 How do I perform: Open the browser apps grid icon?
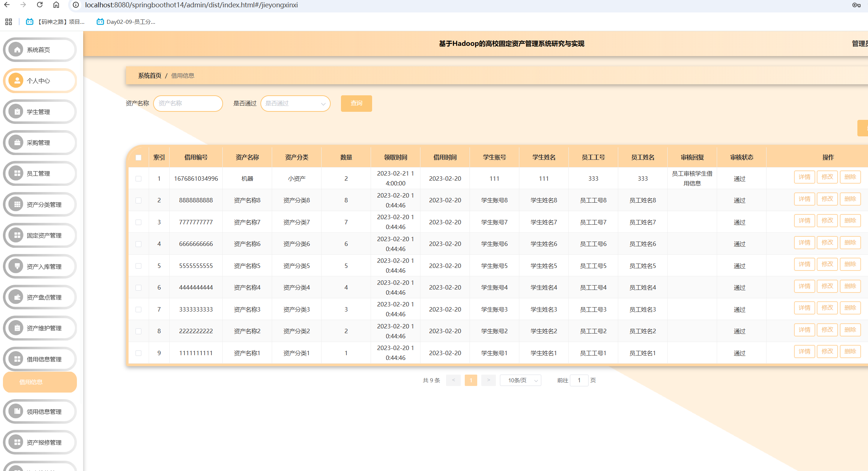pyautogui.click(x=8, y=22)
